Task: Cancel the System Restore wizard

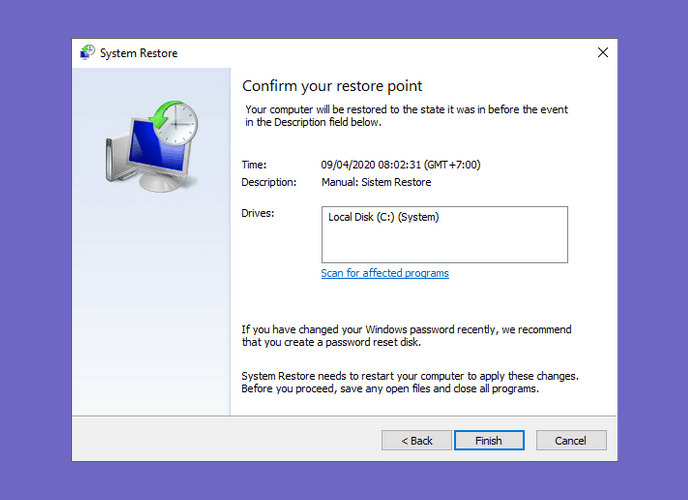Action: click(x=571, y=440)
